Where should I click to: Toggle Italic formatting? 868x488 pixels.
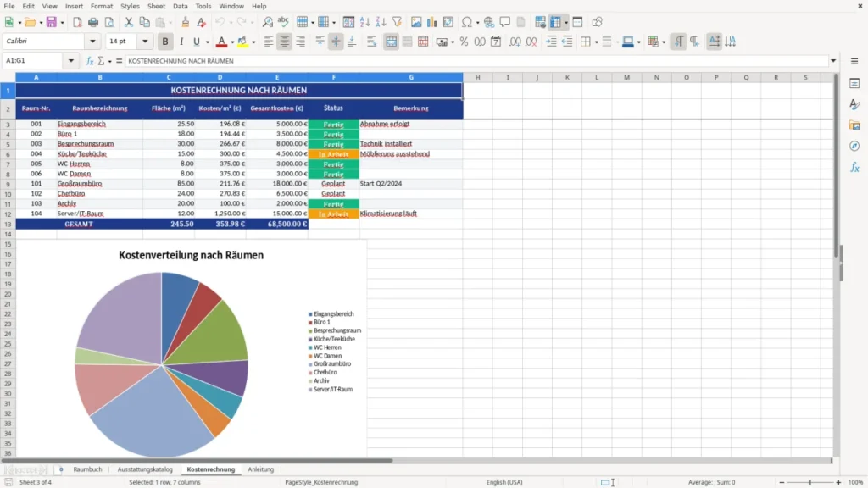pyautogui.click(x=181, y=42)
